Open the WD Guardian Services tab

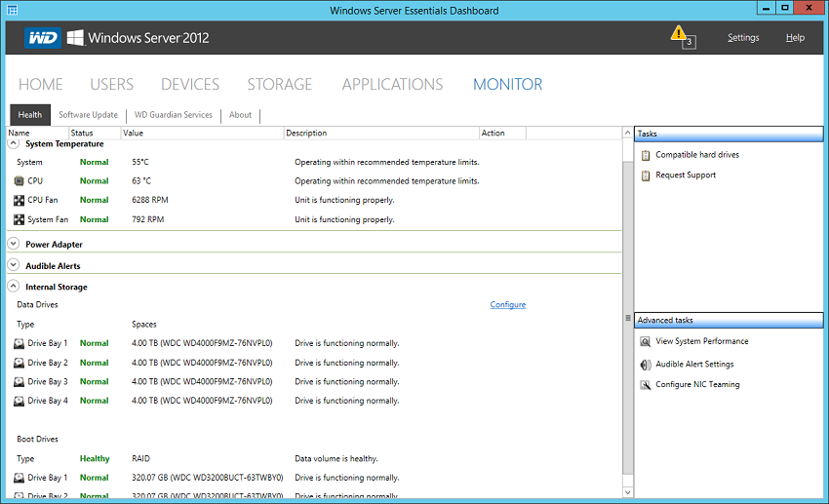click(x=174, y=115)
